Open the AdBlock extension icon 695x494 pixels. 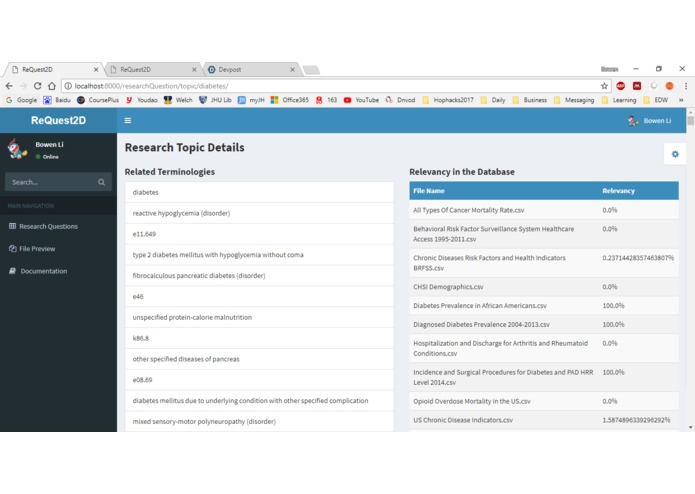pos(621,86)
